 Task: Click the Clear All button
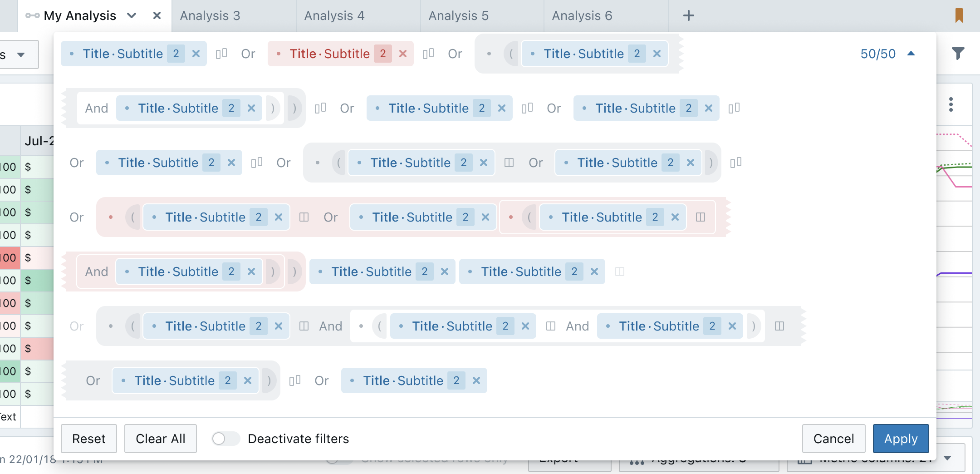[160, 439]
